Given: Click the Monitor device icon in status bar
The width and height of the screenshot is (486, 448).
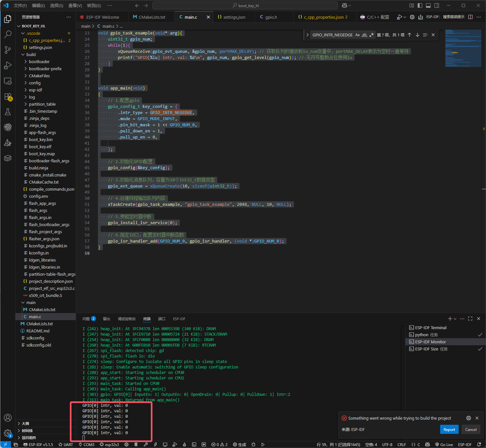Looking at the screenshot, I should point(165,444).
